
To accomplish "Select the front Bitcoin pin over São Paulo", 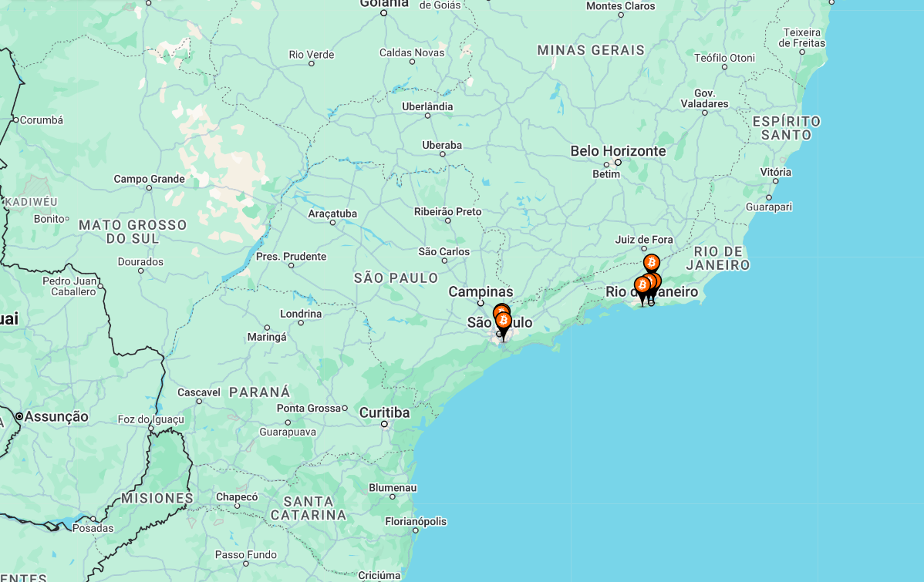I will click(x=503, y=321).
